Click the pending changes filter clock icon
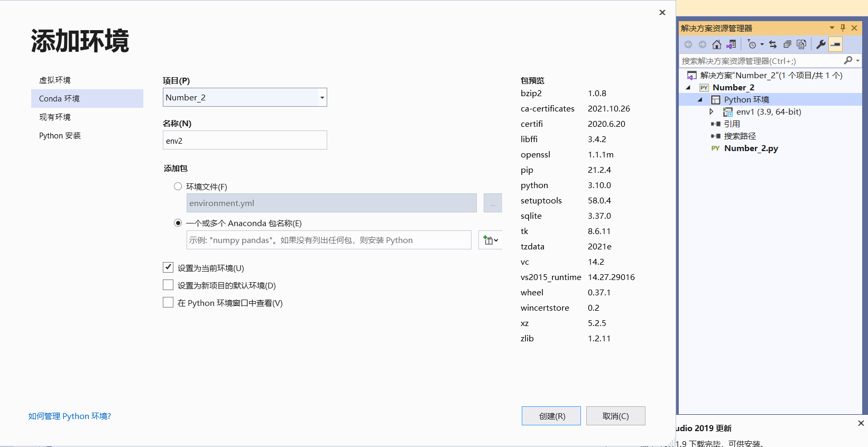This screenshot has height=447, width=868. pos(752,44)
